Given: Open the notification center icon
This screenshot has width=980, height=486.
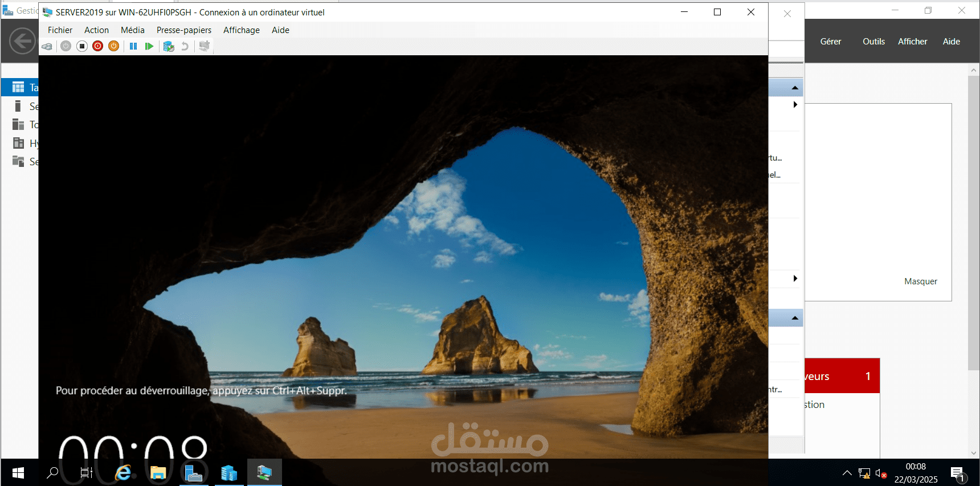Looking at the screenshot, I should pyautogui.click(x=957, y=473).
